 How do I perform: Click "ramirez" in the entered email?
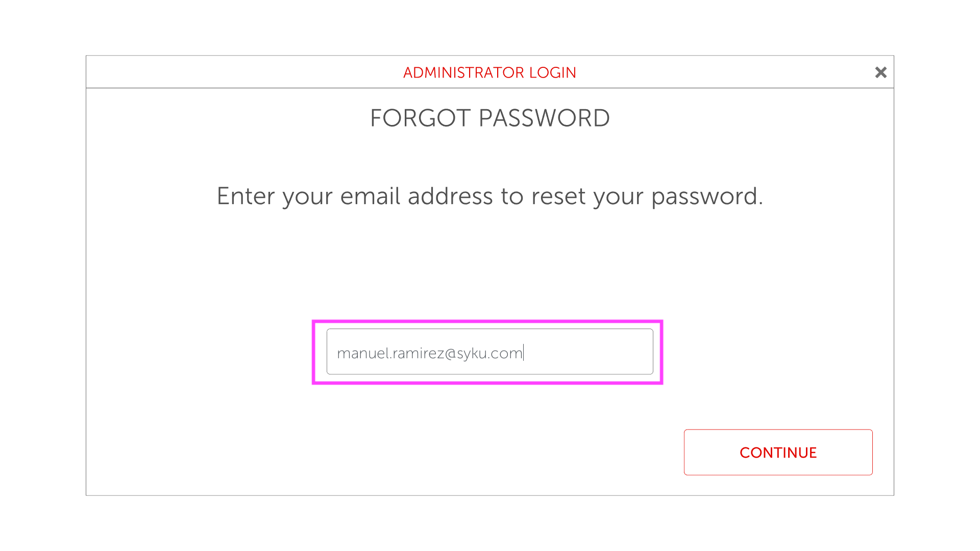(x=418, y=353)
